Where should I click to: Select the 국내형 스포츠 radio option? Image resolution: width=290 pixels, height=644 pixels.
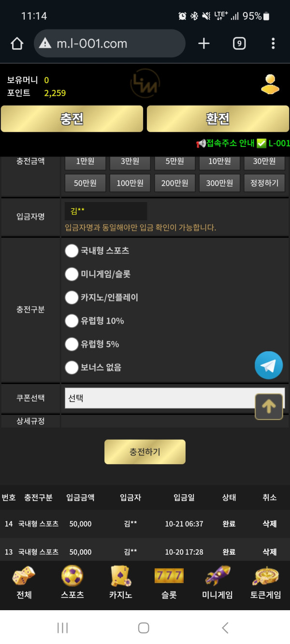coord(72,251)
